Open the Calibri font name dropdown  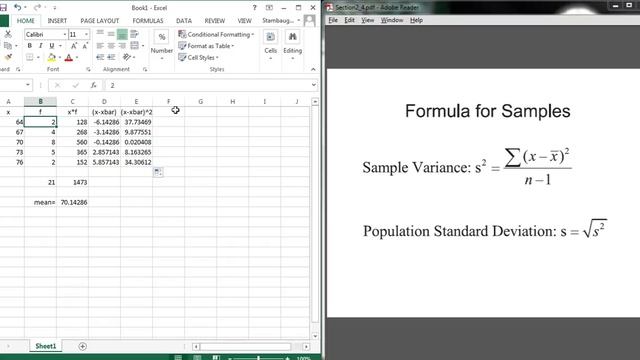(x=65, y=34)
